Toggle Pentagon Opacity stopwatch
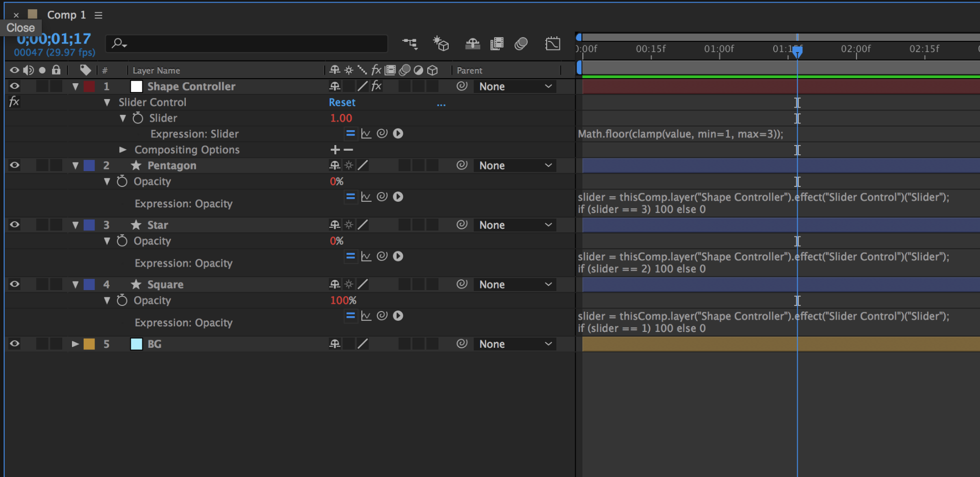 (x=122, y=181)
